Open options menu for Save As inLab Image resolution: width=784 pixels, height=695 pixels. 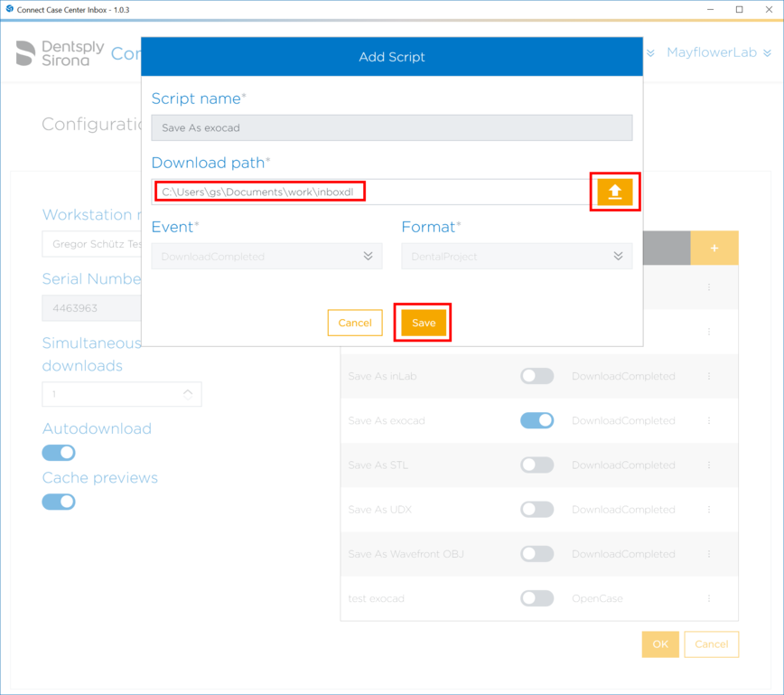(x=708, y=376)
